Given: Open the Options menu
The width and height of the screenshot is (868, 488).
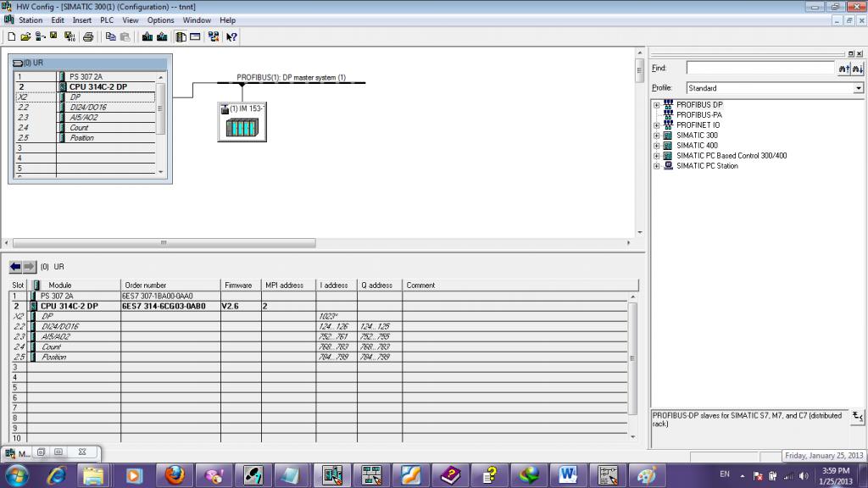Looking at the screenshot, I should coord(160,20).
